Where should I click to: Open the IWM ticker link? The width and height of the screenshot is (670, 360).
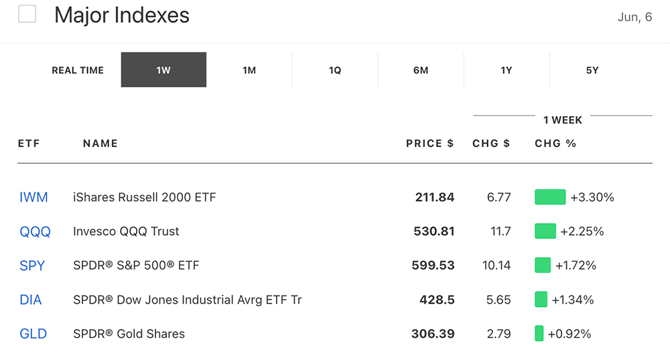point(33,197)
